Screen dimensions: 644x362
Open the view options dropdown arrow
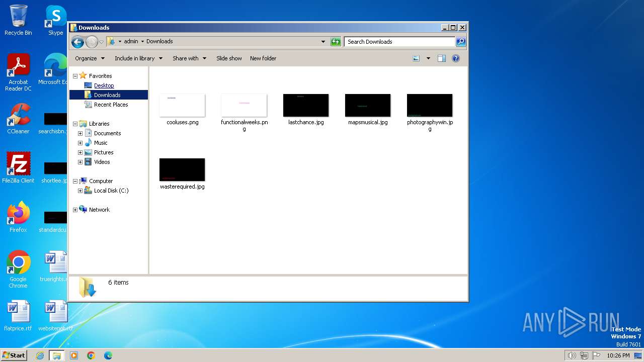(x=428, y=58)
